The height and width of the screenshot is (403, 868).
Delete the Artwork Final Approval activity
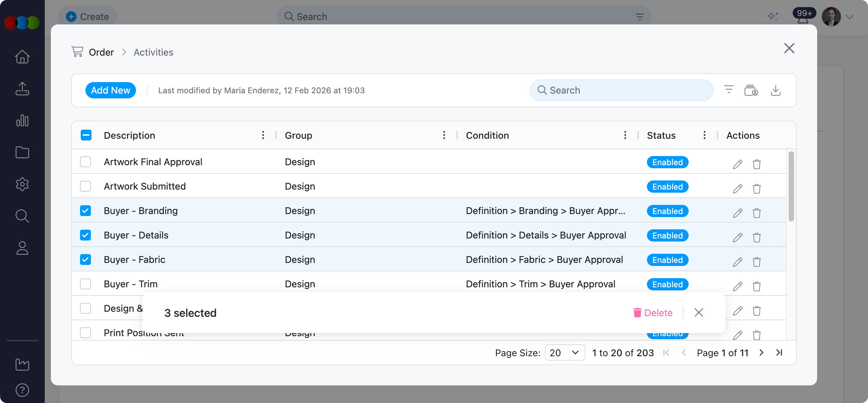pyautogui.click(x=756, y=164)
